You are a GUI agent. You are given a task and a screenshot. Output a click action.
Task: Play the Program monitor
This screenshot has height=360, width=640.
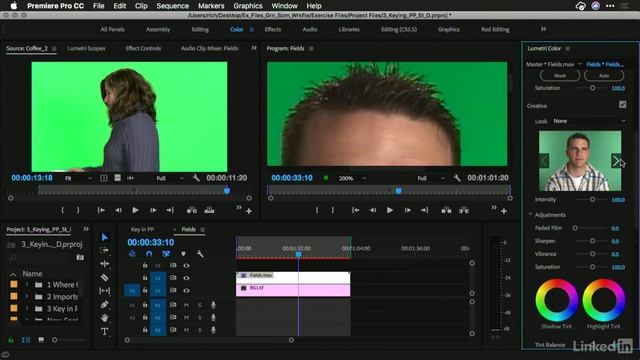(x=390, y=210)
